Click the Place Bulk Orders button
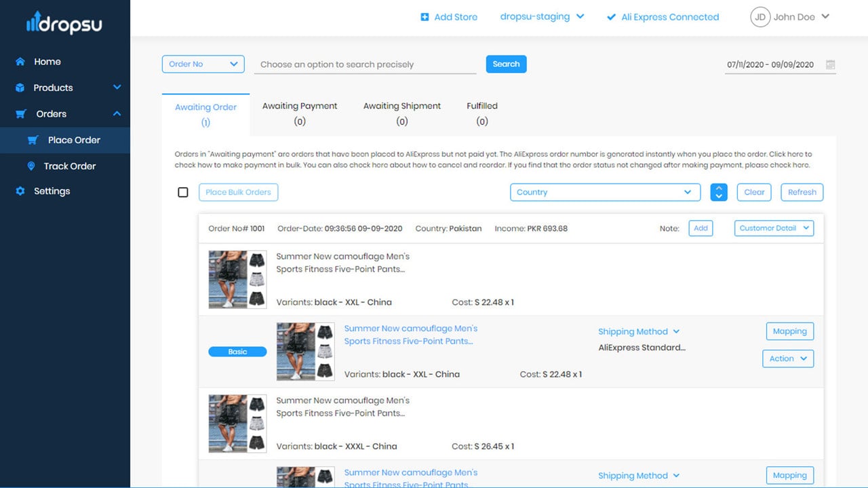868x488 pixels. click(x=239, y=192)
